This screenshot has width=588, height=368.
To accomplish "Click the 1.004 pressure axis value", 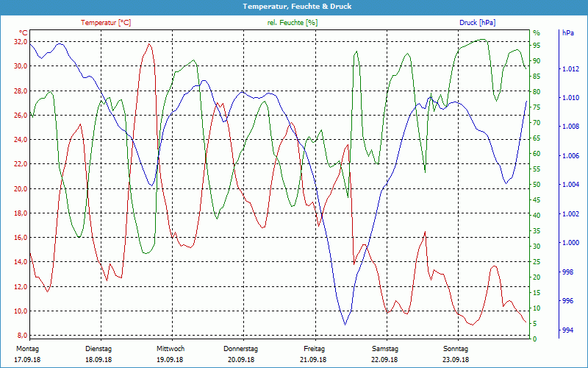I will pyautogui.click(x=570, y=185).
